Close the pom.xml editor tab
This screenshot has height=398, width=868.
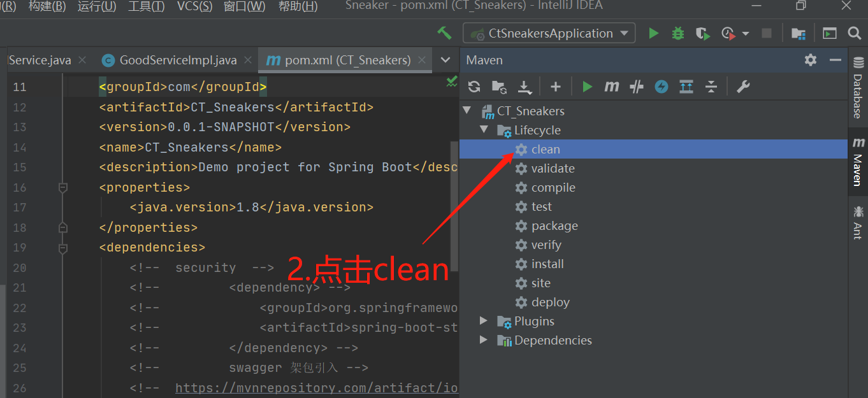(423, 60)
